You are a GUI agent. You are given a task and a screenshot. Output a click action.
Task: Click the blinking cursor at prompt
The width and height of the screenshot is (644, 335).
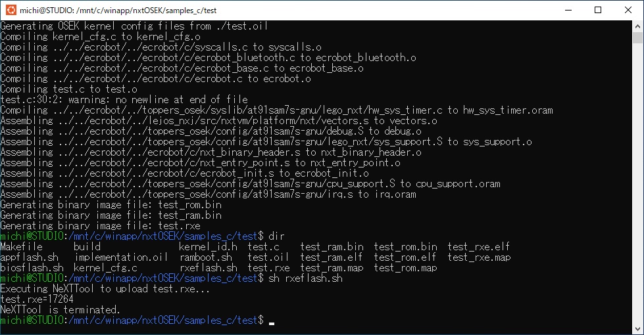point(272,324)
